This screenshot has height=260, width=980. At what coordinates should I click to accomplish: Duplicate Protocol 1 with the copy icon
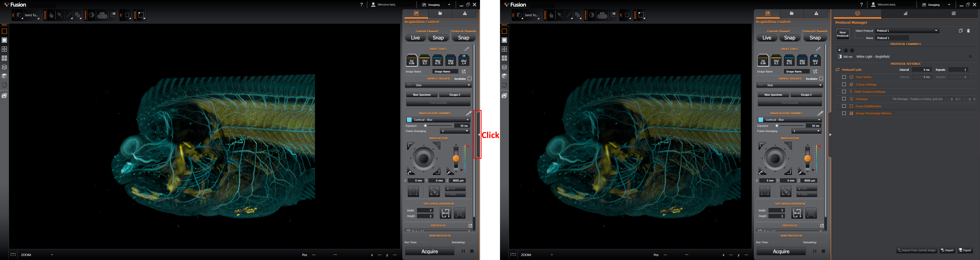(960, 31)
